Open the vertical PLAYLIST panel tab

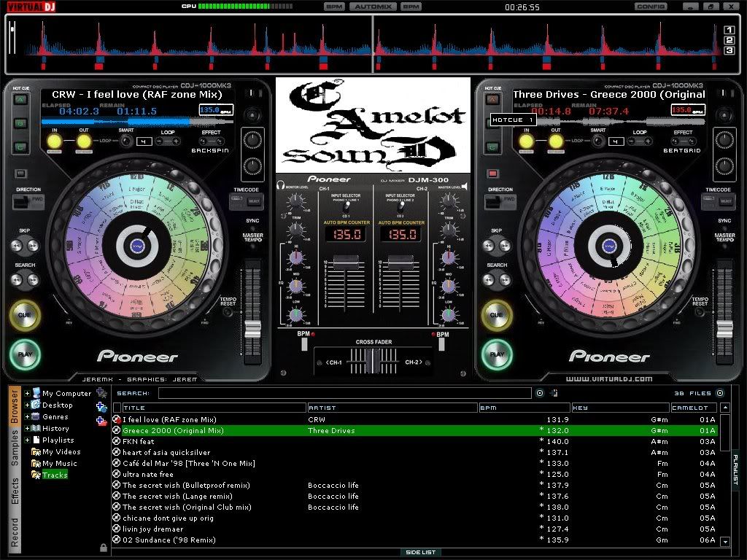[x=735, y=470]
